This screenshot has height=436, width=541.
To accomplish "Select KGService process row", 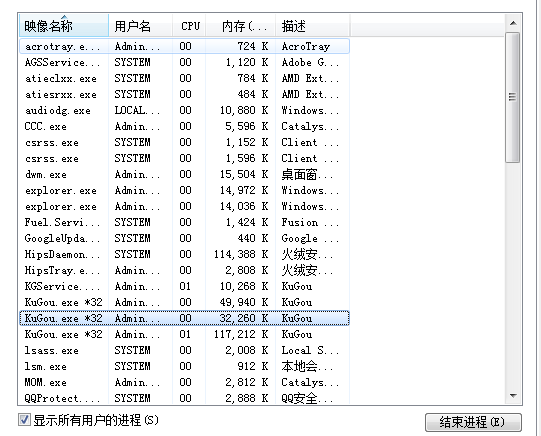I will (185, 286).
